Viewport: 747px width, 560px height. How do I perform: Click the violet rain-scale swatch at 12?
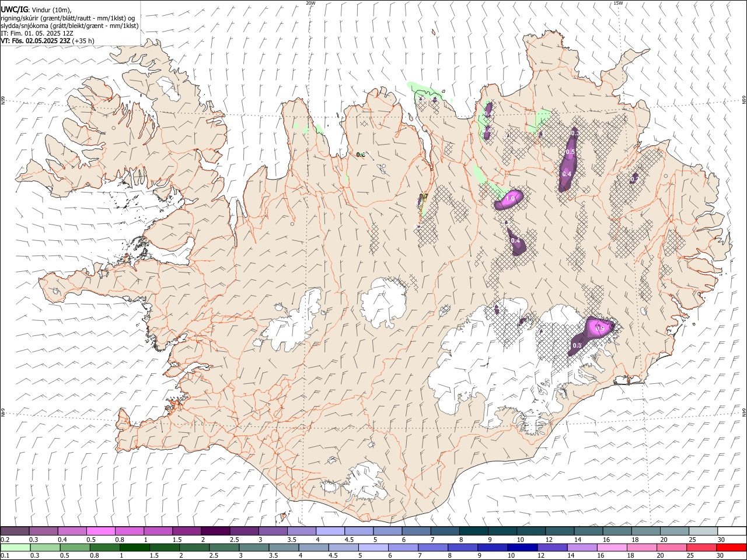click(x=552, y=547)
